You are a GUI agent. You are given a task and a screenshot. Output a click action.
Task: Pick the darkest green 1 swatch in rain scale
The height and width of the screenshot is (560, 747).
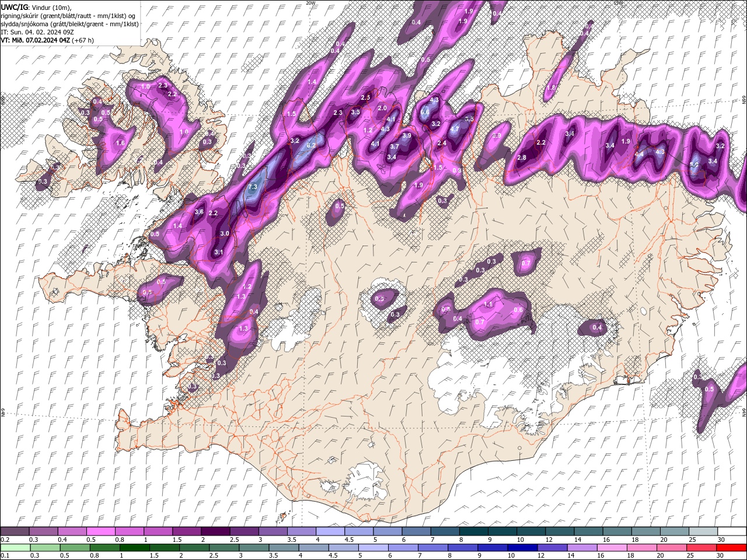pyautogui.click(x=134, y=547)
